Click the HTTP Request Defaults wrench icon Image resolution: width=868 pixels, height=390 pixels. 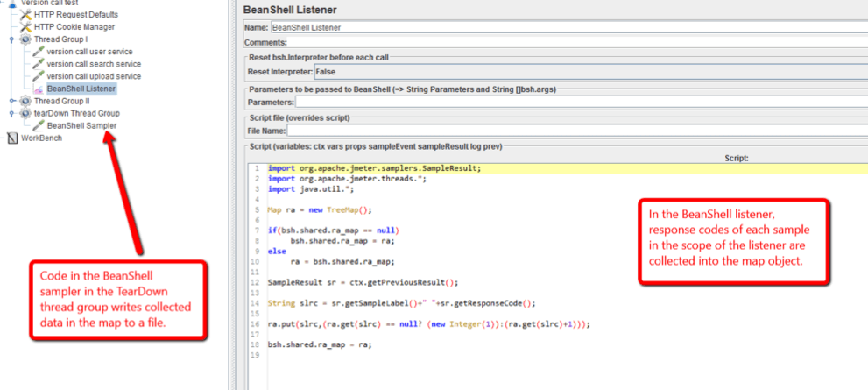[x=25, y=15]
